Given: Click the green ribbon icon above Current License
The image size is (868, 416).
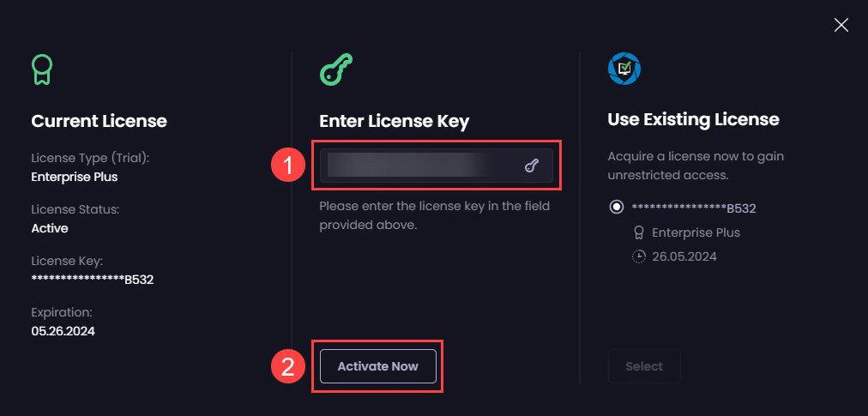Looking at the screenshot, I should [42, 70].
